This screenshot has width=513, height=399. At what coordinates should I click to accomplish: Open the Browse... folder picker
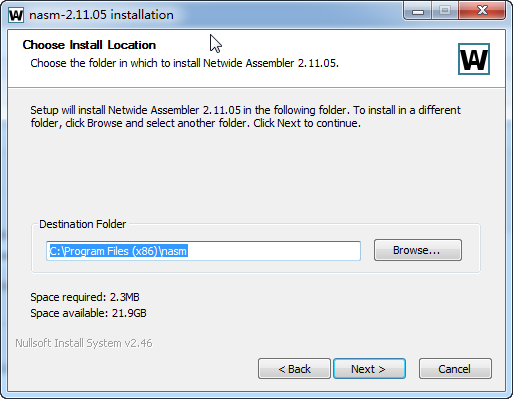(418, 250)
